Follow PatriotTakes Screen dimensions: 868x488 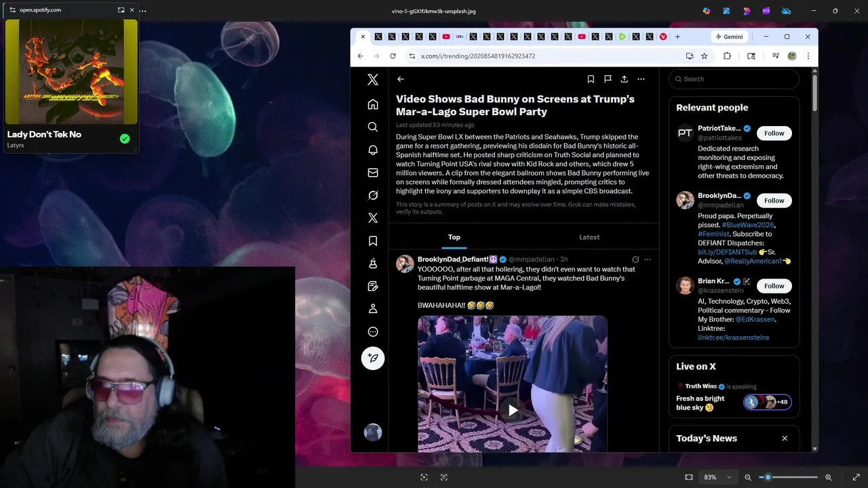click(x=774, y=133)
